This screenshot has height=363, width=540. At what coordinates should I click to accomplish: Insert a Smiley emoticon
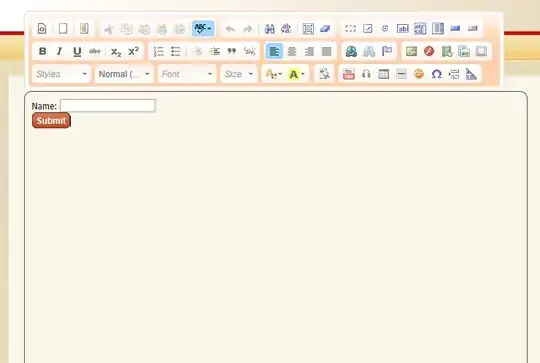coord(419,74)
